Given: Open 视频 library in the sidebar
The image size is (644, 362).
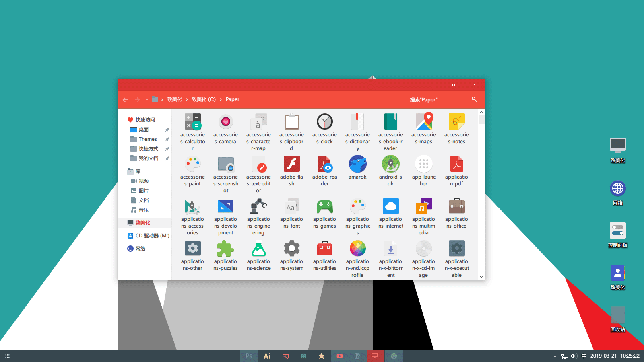Looking at the screenshot, I should 140,181.
